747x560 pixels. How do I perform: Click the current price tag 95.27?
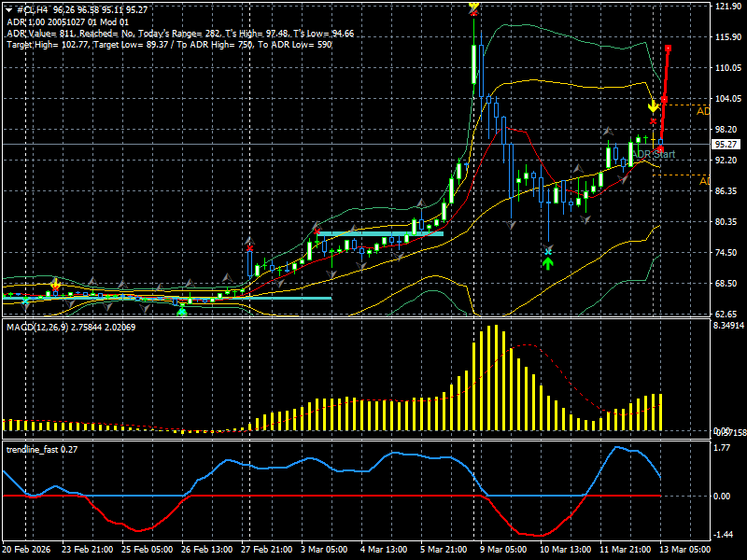coord(726,145)
